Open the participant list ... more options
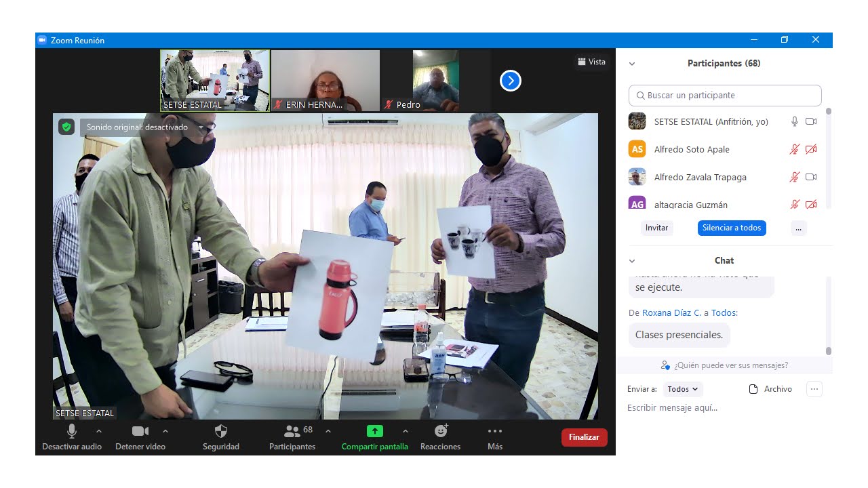868x488 pixels. (799, 228)
